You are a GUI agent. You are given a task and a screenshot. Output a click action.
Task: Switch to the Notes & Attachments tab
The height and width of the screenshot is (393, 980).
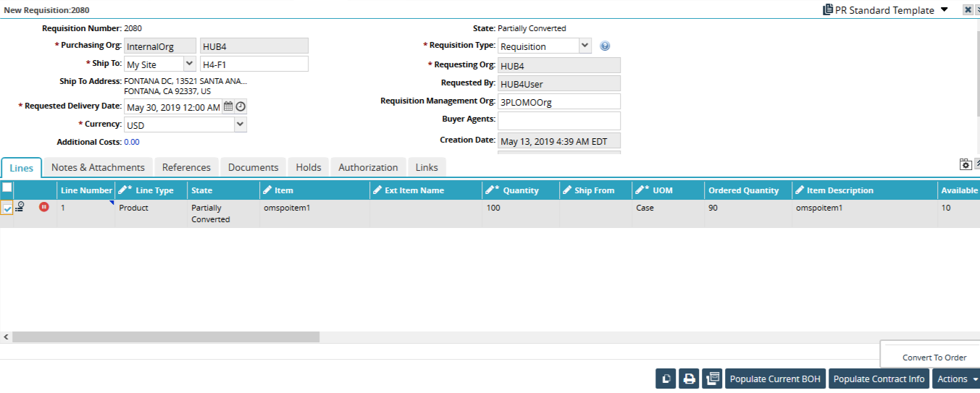98,167
